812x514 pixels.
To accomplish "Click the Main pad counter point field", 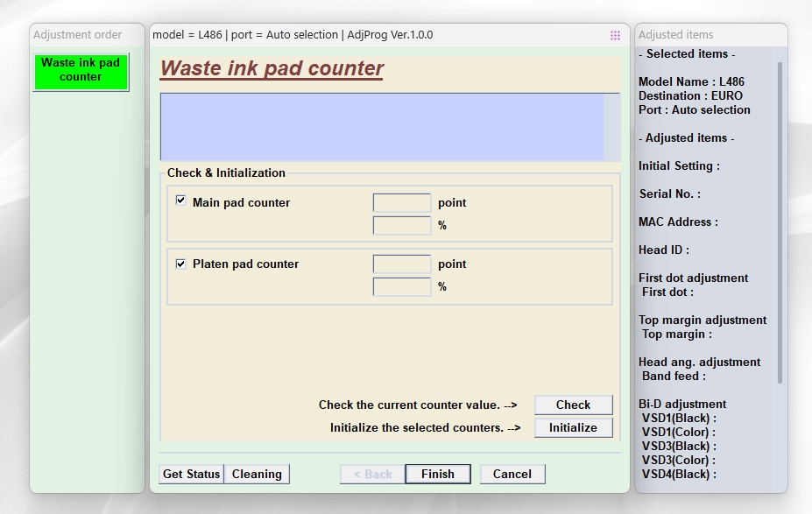I will coord(401,202).
